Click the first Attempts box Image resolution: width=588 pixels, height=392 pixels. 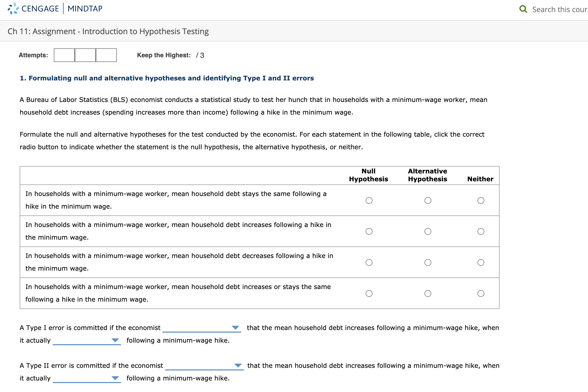64,55
